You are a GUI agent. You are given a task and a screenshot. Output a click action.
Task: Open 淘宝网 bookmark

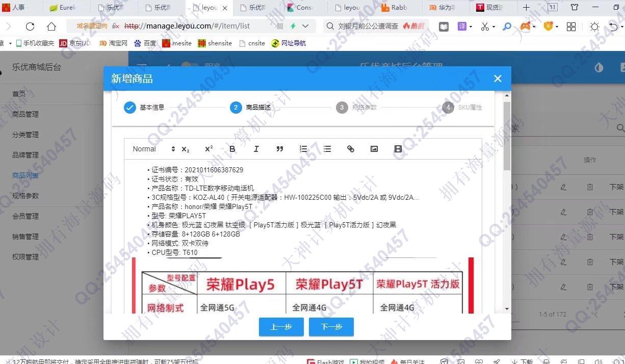point(113,43)
